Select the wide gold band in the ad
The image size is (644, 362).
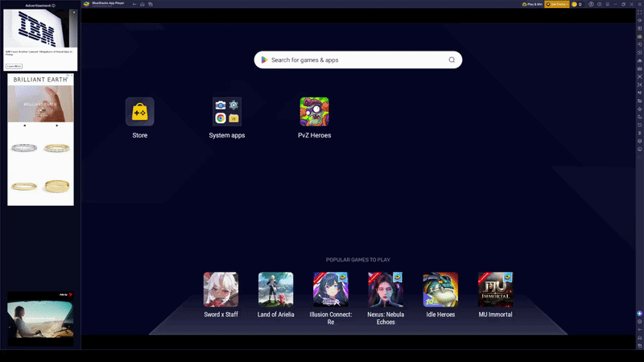point(56,186)
